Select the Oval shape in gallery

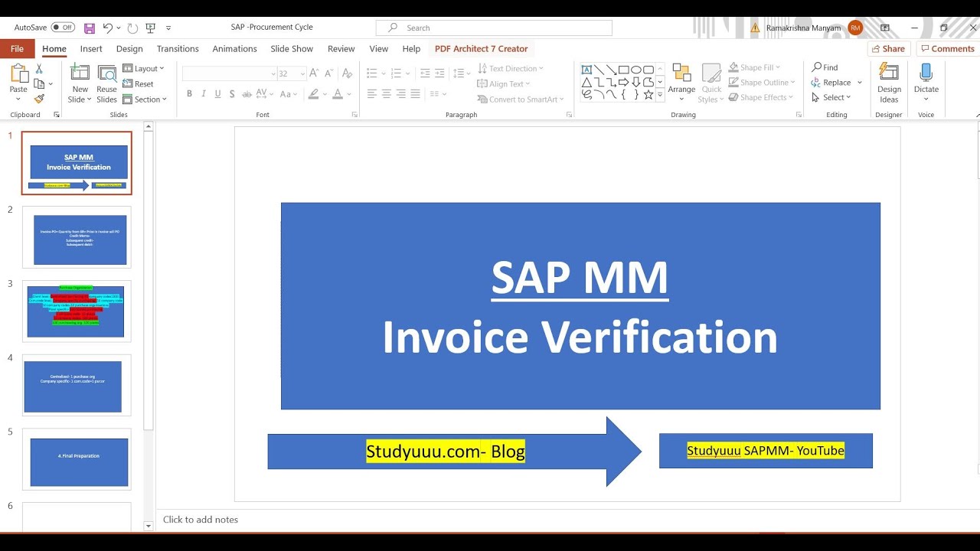[x=636, y=70]
